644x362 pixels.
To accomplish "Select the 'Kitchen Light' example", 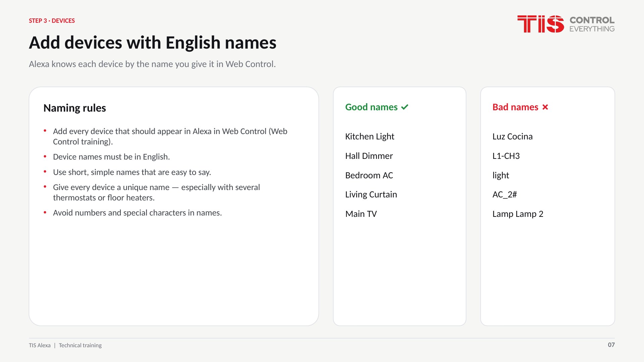I will pyautogui.click(x=370, y=136).
